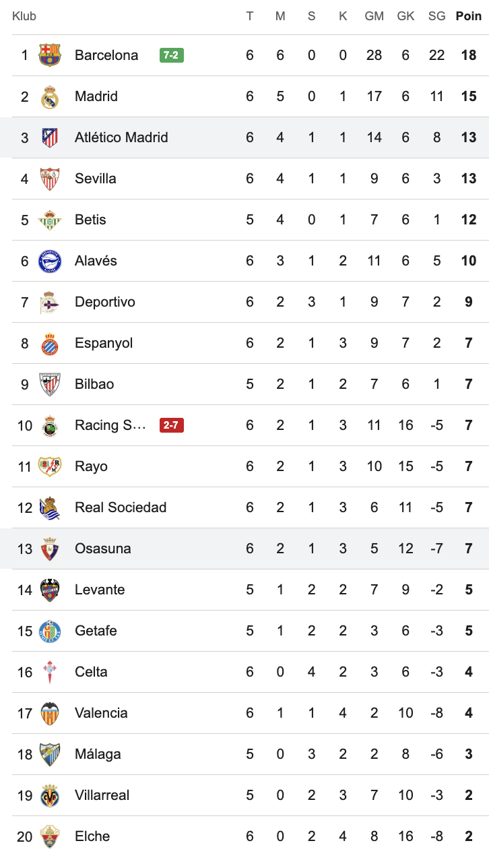The image size is (489, 868).
Task: Click the Espanyol club crest
Action: point(50,343)
